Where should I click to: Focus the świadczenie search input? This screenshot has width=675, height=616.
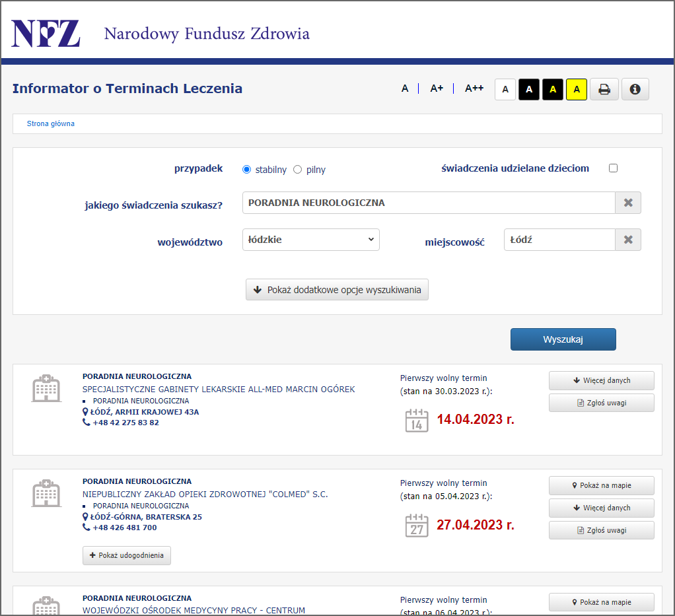(x=429, y=203)
